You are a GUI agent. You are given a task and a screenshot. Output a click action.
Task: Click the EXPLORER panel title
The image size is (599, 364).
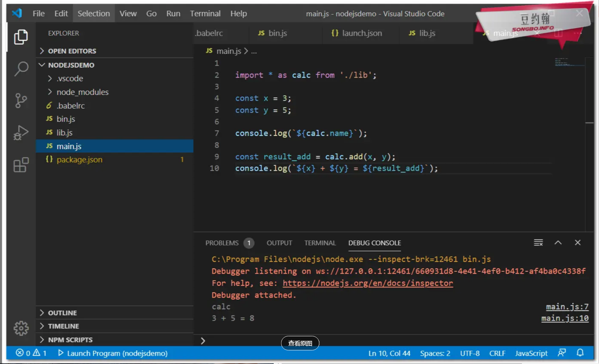click(x=63, y=33)
